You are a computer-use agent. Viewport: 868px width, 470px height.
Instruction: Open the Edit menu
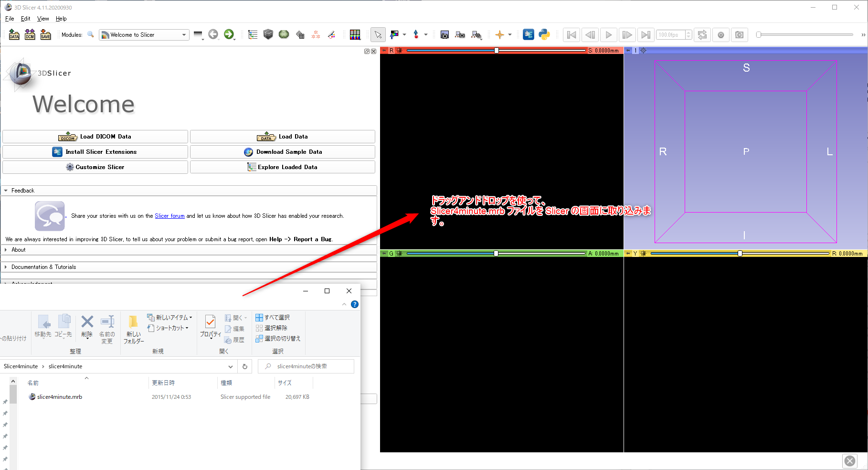click(x=26, y=19)
